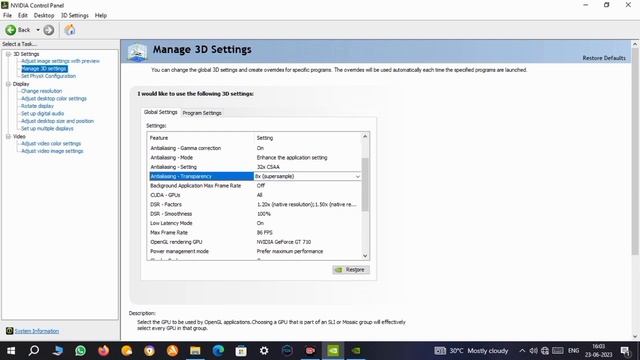The width and height of the screenshot is (640, 360).
Task: Select Adjust desktop size and position
Action: click(x=57, y=121)
